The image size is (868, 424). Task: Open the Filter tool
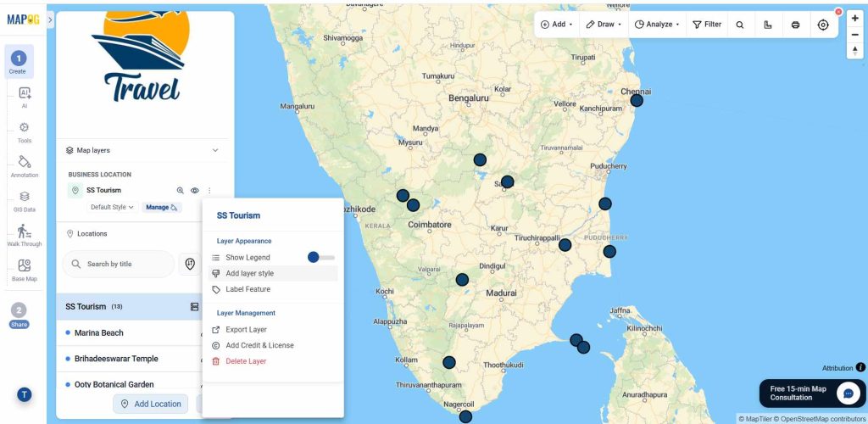coord(707,25)
